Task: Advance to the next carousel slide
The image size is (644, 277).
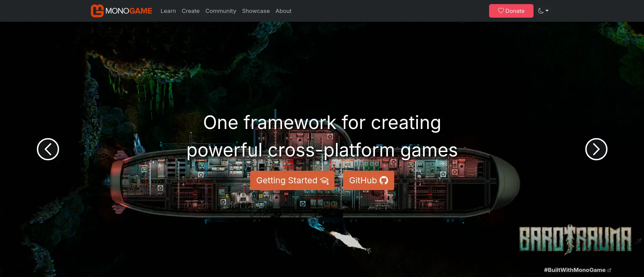Action: click(596, 149)
